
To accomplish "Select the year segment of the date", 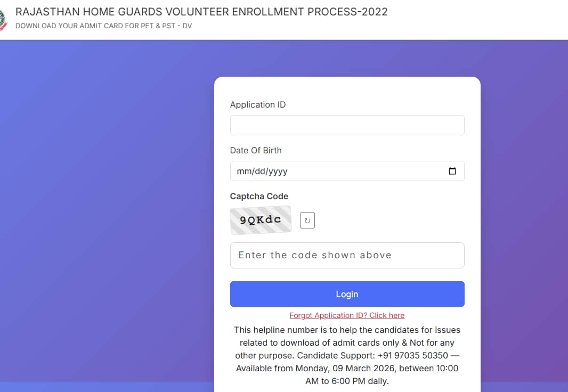I will pyautogui.click(x=278, y=171).
